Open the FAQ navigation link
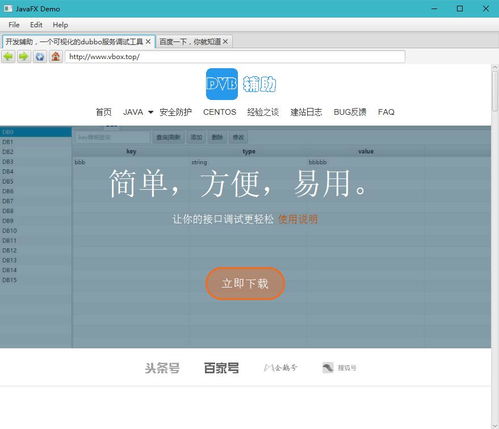Image resolution: width=499 pixels, height=429 pixels. (x=386, y=112)
